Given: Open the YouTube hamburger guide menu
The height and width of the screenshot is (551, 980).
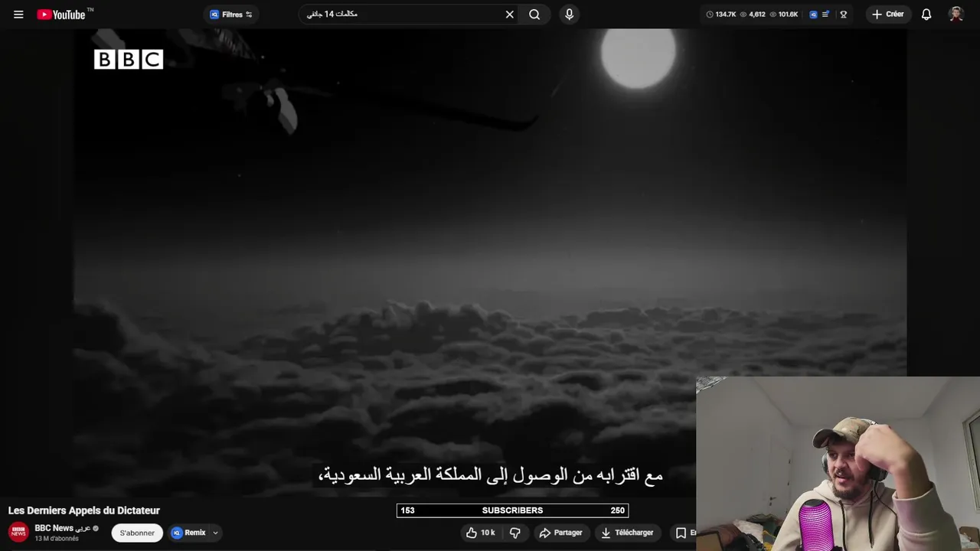Looking at the screenshot, I should point(18,15).
